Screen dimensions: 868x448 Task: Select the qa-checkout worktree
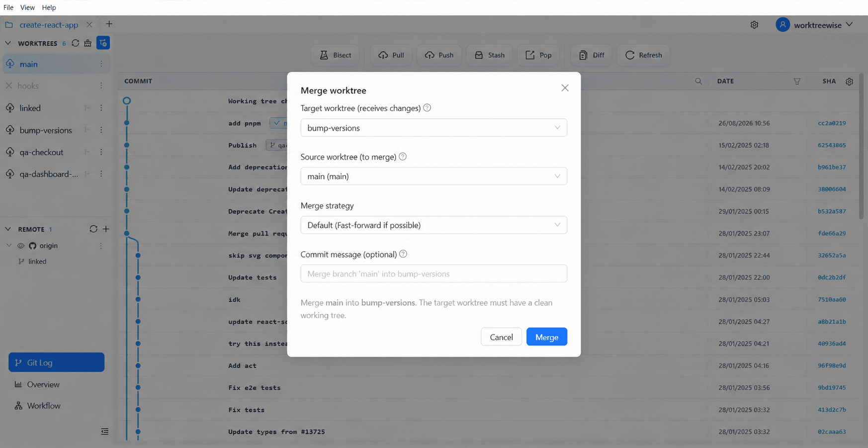(41, 152)
